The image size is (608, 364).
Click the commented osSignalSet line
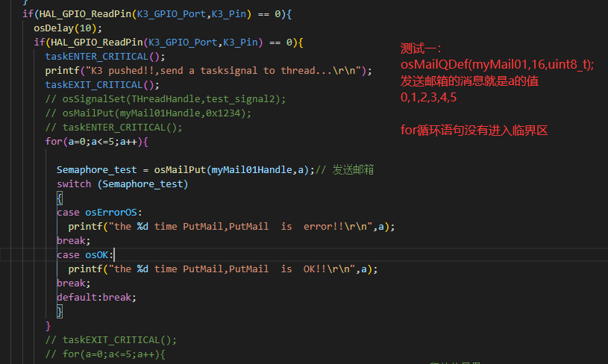(166, 99)
